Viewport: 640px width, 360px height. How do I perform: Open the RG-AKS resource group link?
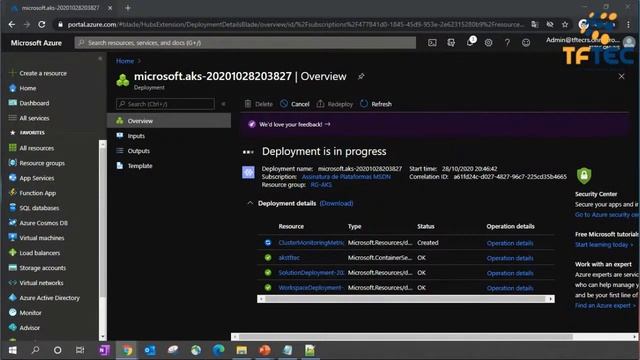pos(321,185)
